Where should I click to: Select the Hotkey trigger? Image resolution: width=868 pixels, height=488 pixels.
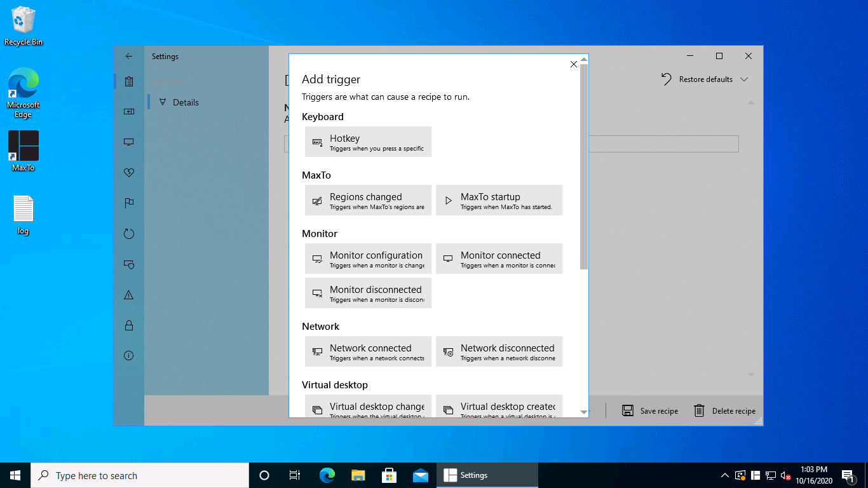coord(368,142)
